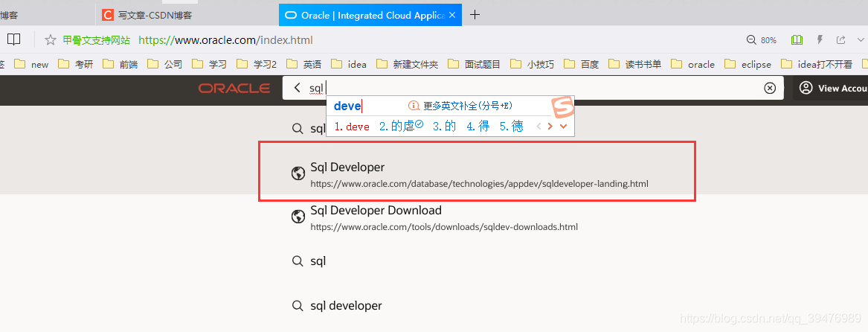Open the 学习 bookmarks folder
This screenshot has height=332, width=868.
210,64
